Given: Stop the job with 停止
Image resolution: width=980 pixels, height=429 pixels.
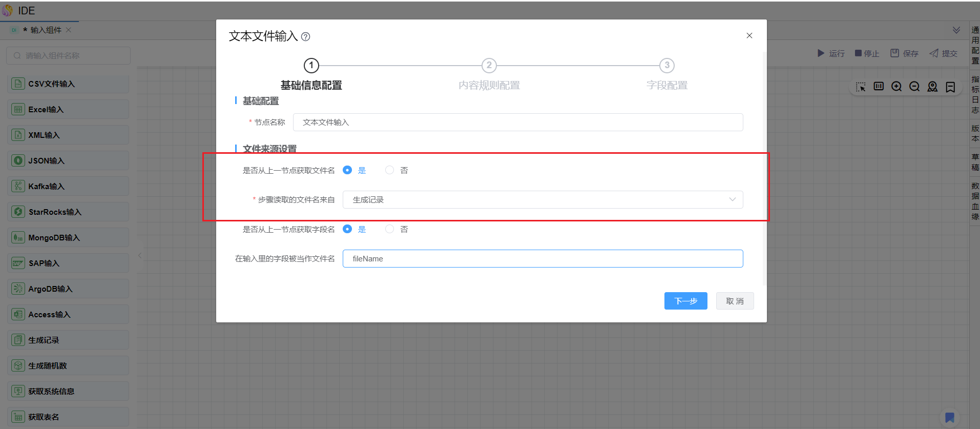Looking at the screenshot, I should [x=867, y=53].
